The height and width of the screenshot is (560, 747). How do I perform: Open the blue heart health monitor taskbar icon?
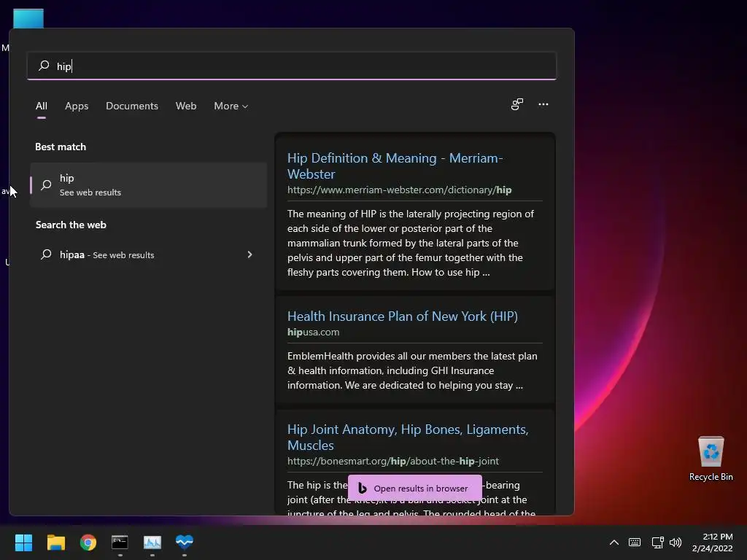(185, 542)
